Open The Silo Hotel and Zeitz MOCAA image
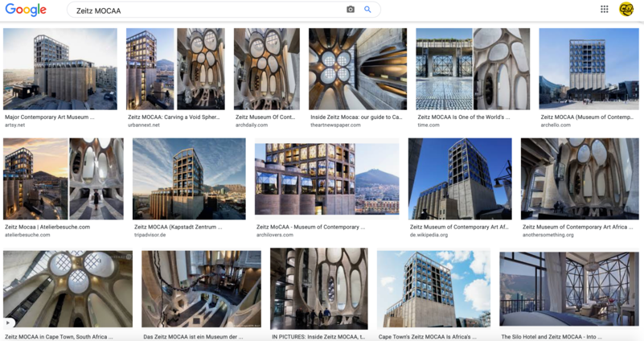 [x=569, y=289]
